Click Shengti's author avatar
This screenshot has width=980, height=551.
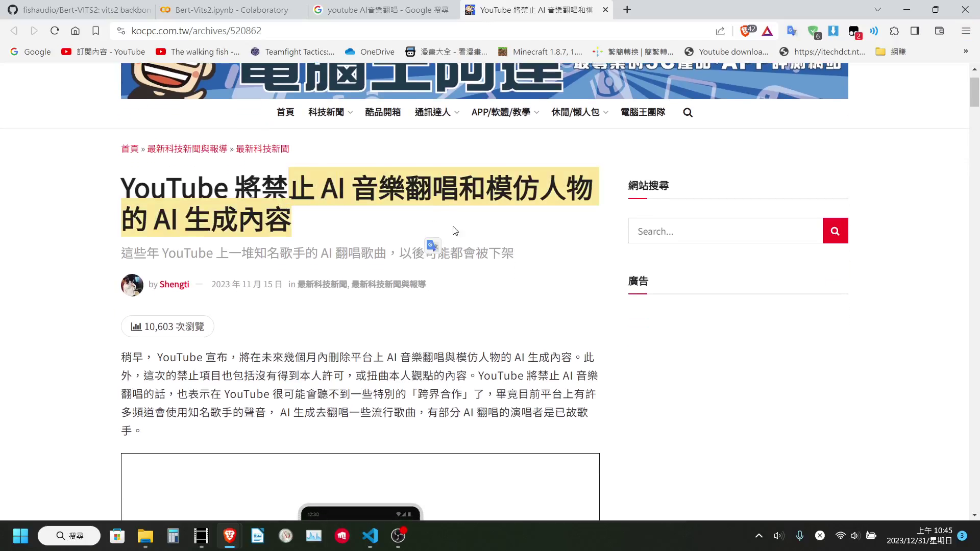[132, 285]
